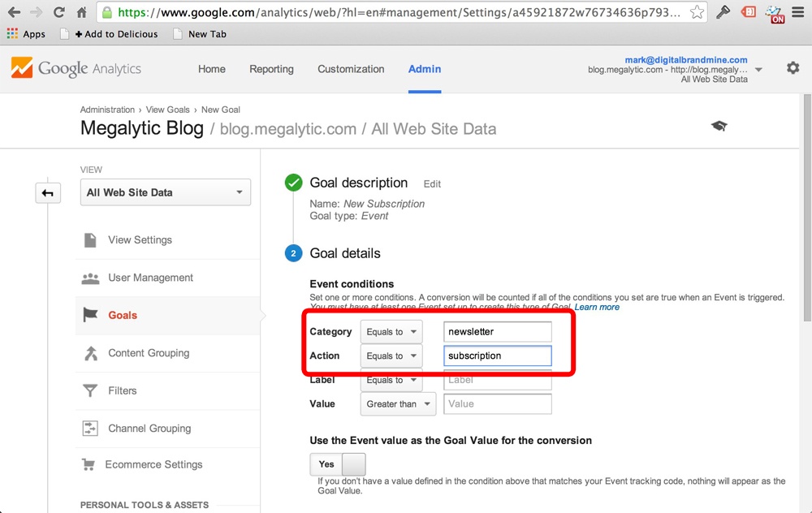Toggle the Event value Yes switch
The height and width of the screenshot is (513, 812).
pos(338,464)
